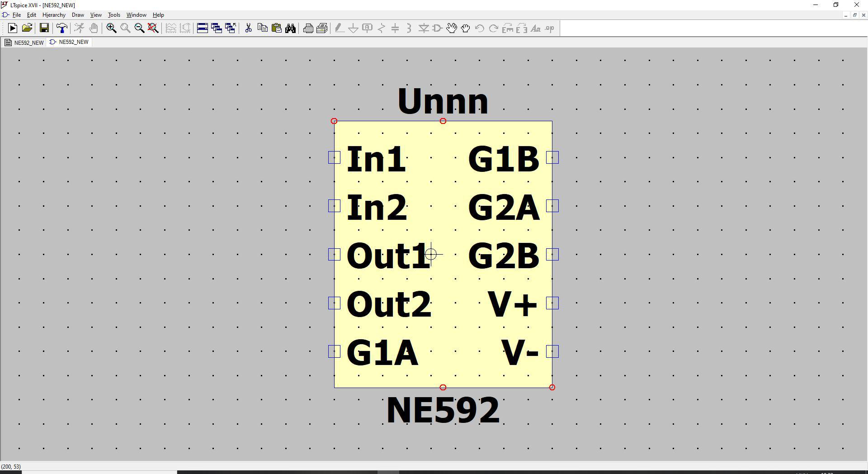Cut selection with the scissors icon
This screenshot has height=474, width=868.
[x=248, y=28]
